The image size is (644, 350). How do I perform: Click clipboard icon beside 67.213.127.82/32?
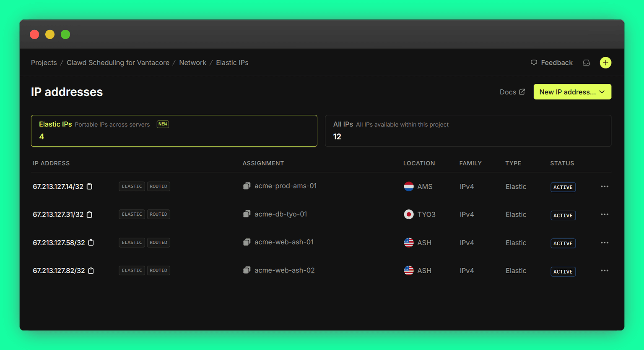91,271
